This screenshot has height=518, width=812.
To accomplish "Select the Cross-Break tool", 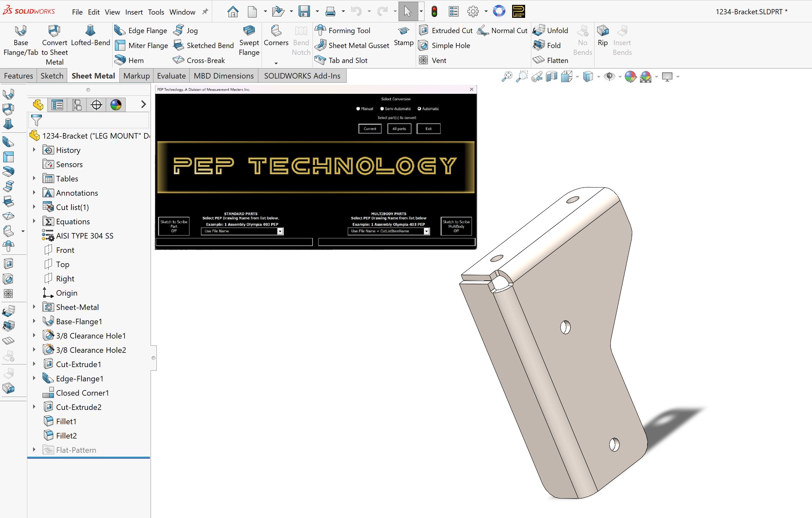I will click(199, 60).
